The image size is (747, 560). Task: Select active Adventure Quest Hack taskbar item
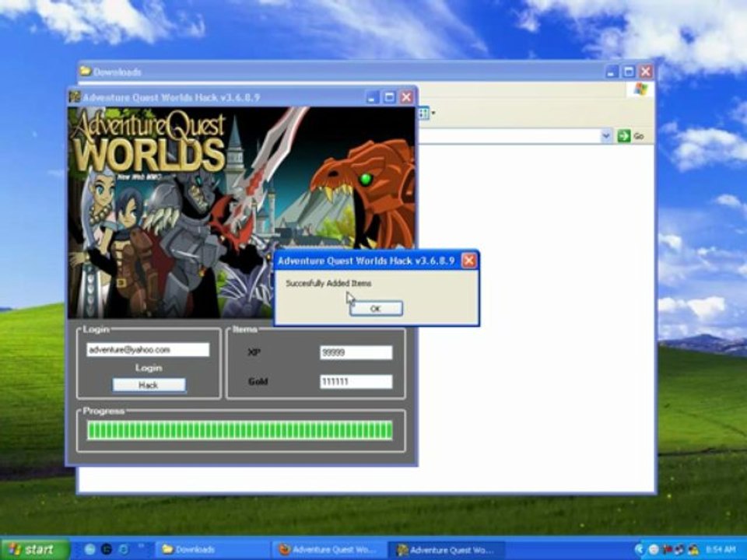click(445, 550)
